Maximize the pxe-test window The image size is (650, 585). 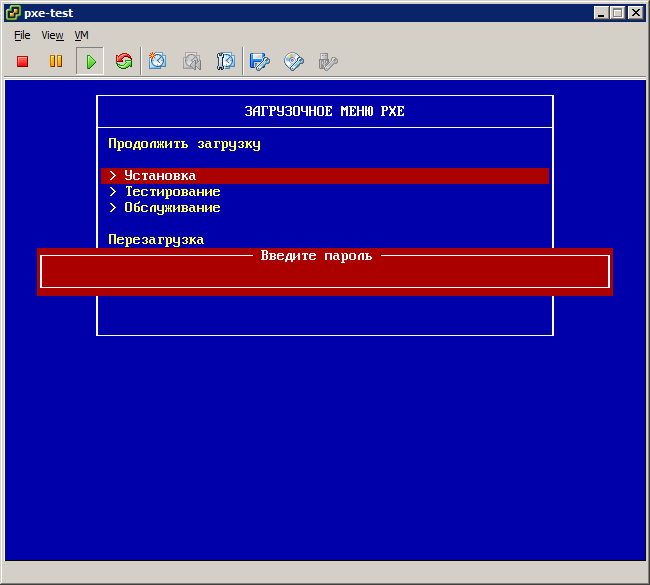[x=618, y=13]
